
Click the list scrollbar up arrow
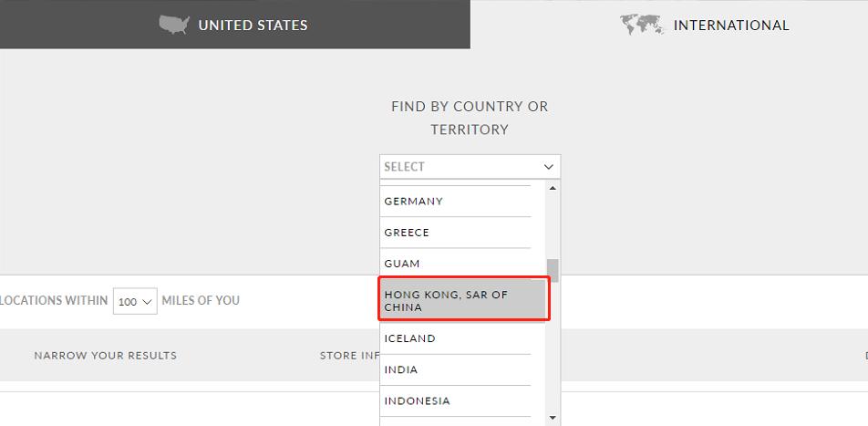(553, 188)
